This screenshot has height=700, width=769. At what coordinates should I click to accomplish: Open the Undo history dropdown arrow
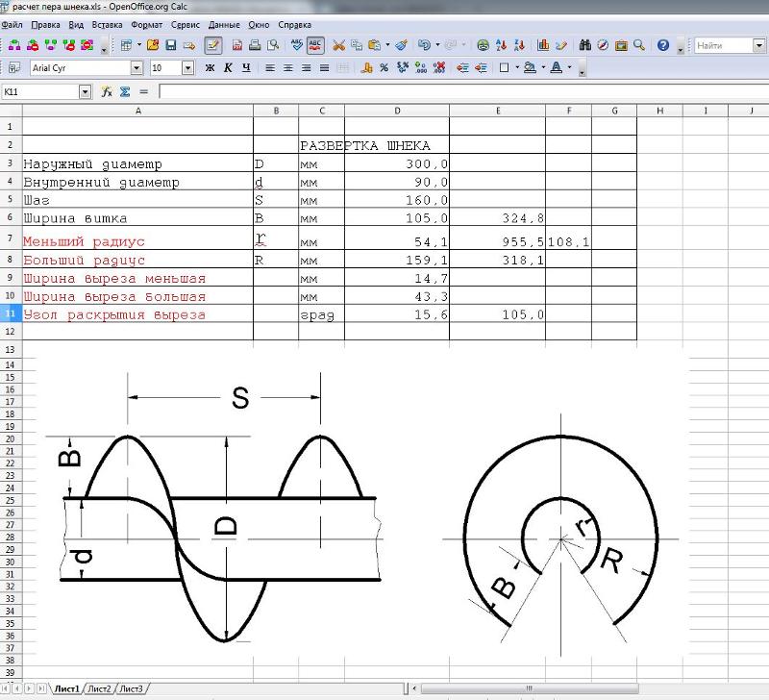coord(437,45)
